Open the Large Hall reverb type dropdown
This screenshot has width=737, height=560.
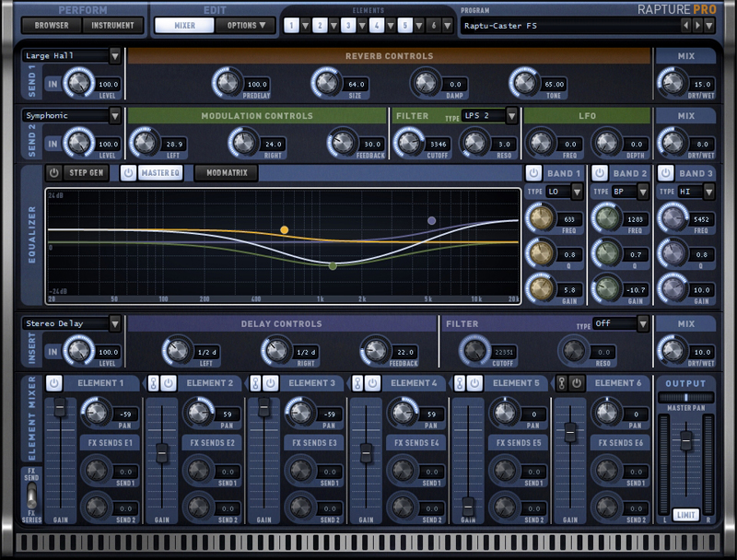pyautogui.click(x=72, y=56)
